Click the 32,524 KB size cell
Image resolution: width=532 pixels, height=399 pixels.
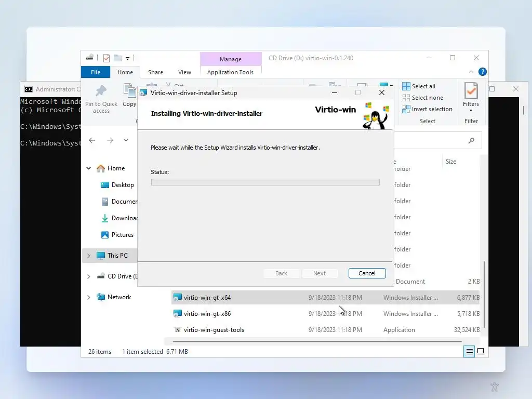pos(467,330)
